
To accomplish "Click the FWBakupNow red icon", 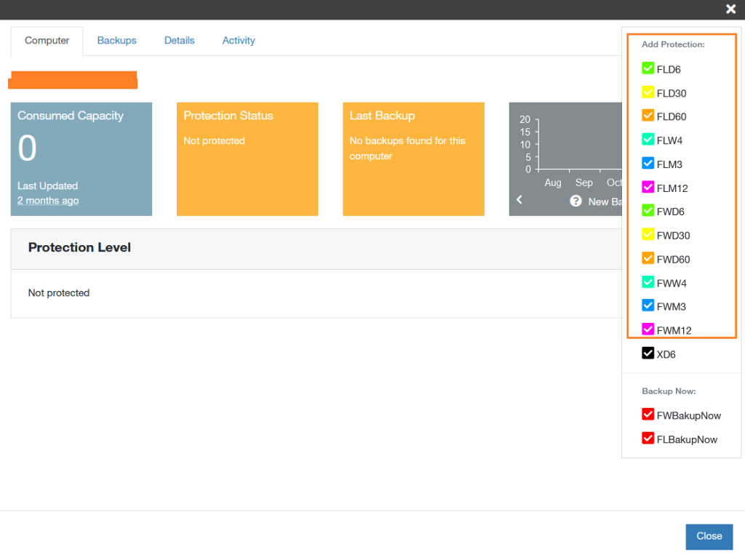I will [x=648, y=415].
